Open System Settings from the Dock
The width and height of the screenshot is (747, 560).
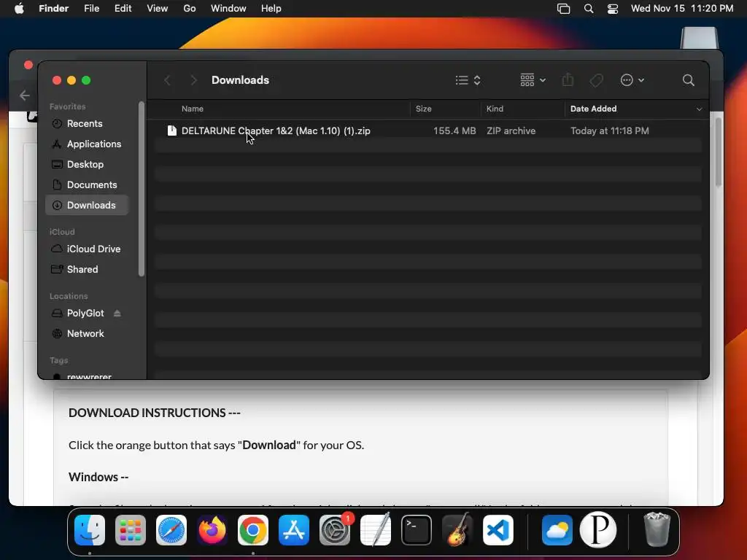point(334,530)
